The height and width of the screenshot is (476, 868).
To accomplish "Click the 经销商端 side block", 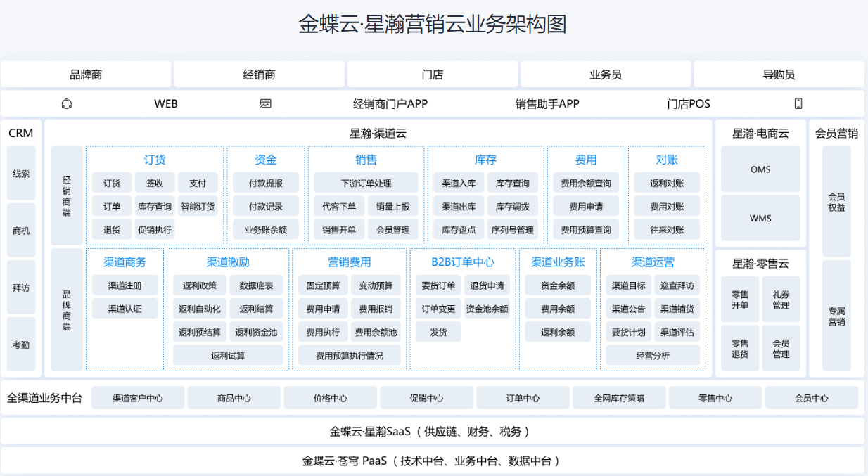I will 67,195.
